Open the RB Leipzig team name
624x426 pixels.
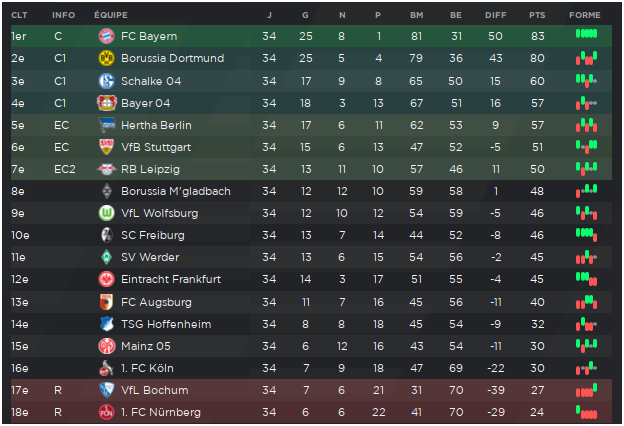pos(150,169)
